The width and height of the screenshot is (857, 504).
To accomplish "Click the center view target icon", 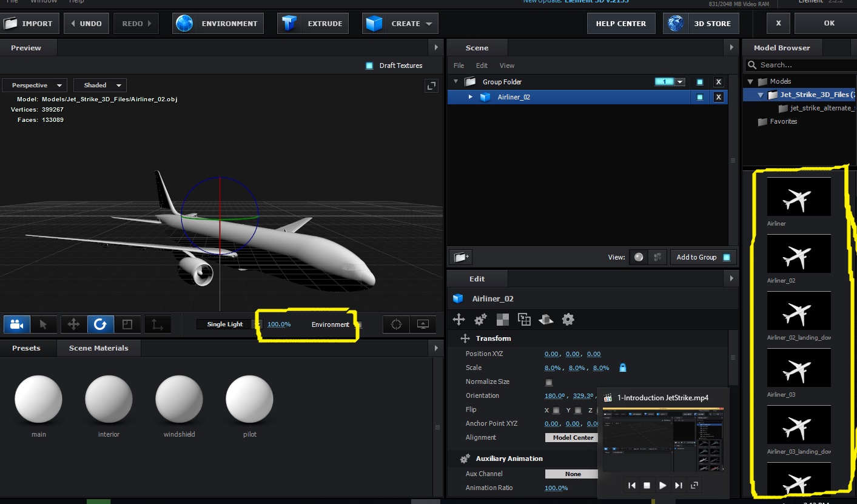I will 396,324.
